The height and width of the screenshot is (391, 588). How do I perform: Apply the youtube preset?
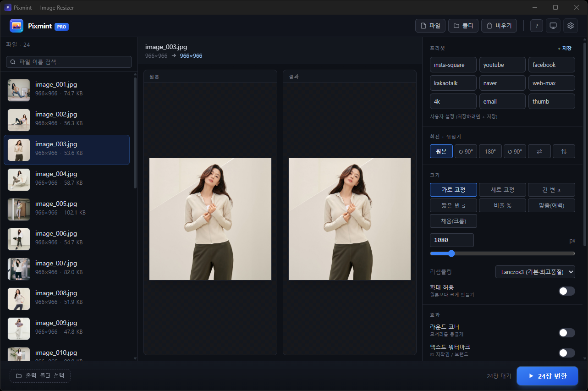pos(502,65)
